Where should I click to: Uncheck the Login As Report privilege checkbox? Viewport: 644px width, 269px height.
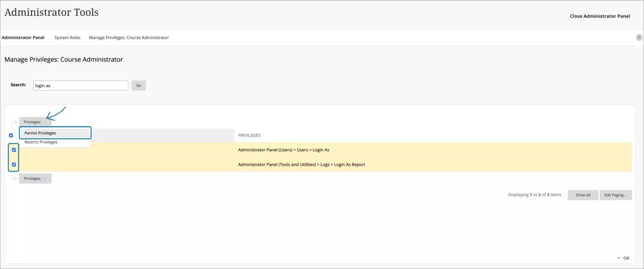click(x=14, y=164)
